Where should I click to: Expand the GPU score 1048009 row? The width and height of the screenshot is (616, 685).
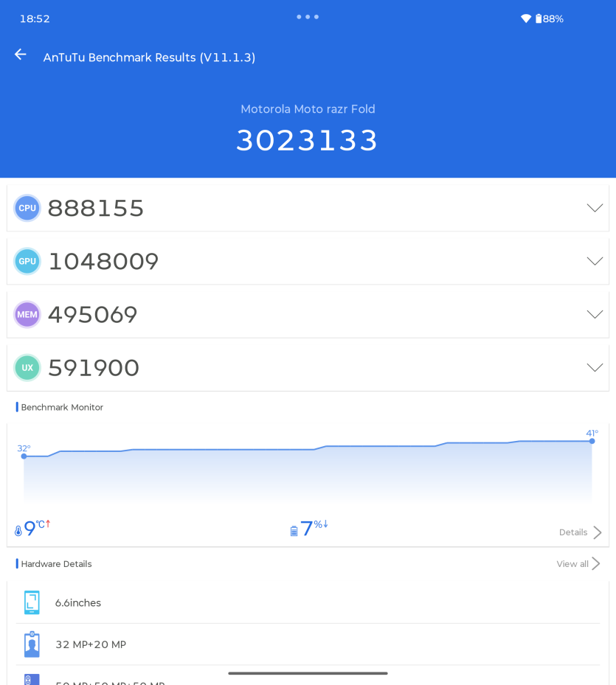pyautogui.click(x=308, y=261)
